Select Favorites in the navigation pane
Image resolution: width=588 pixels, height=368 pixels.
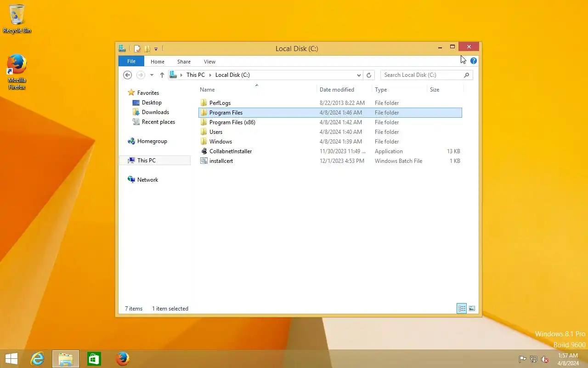point(143,93)
